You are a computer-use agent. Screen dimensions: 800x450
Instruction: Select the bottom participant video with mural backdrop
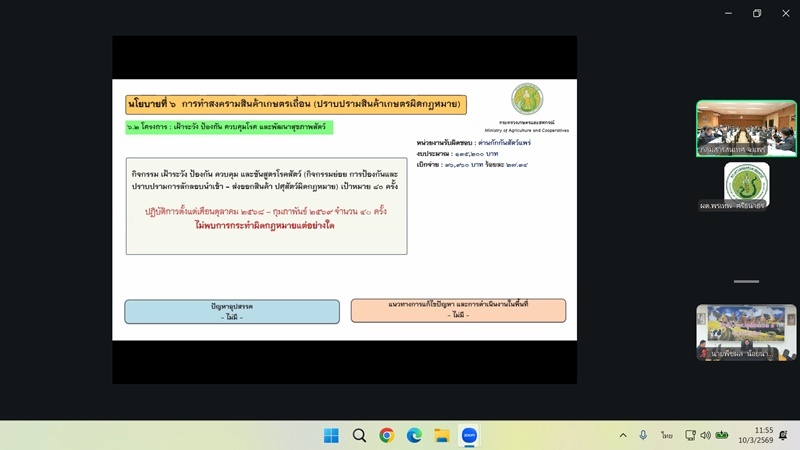click(746, 332)
